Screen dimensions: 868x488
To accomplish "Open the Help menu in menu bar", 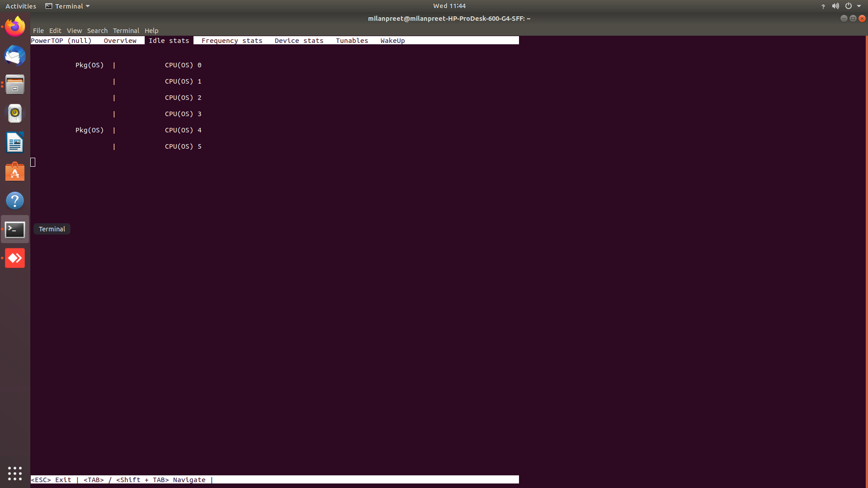I will tap(151, 31).
